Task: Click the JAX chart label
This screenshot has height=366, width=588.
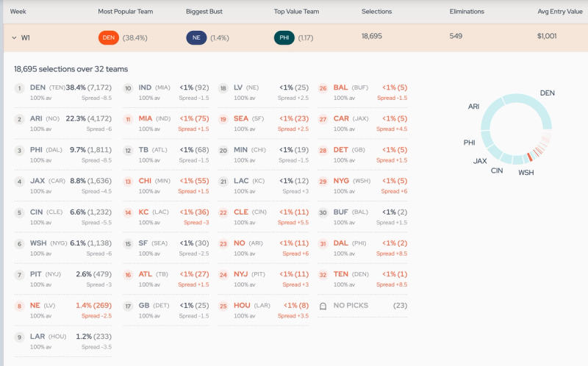Action: (x=480, y=161)
